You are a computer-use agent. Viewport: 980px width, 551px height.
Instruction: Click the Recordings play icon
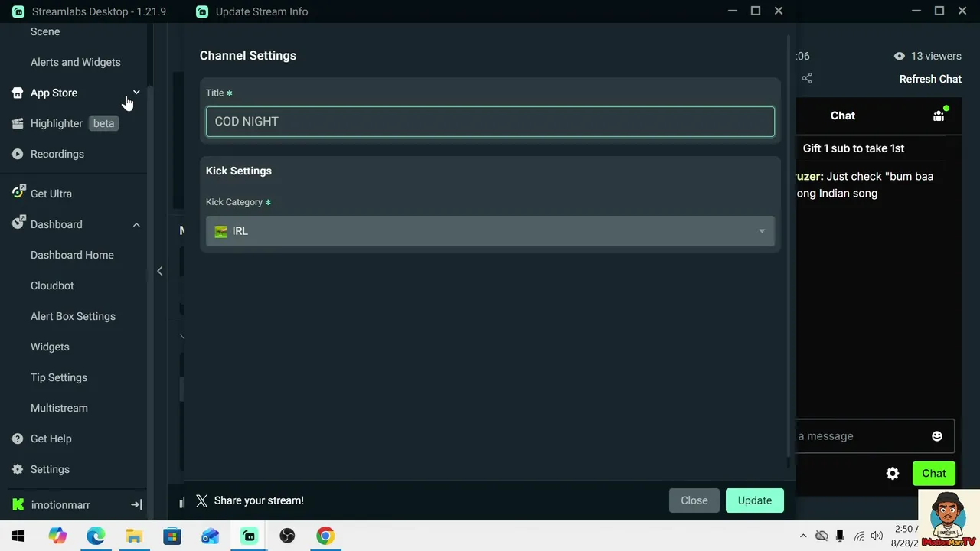tap(18, 154)
